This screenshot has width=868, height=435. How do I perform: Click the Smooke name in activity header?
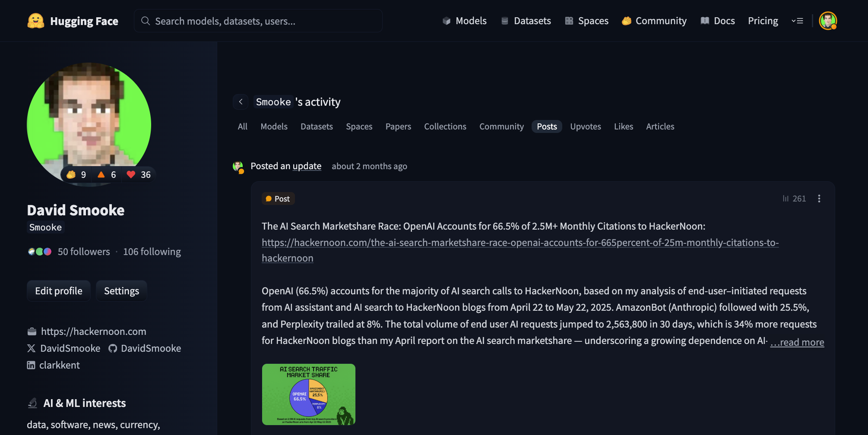(273, 102)
